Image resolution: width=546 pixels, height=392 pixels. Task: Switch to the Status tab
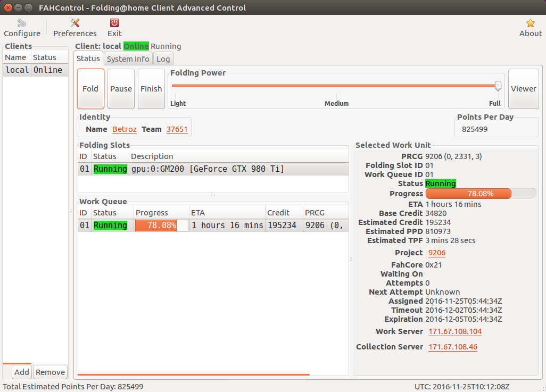[88, 59]
